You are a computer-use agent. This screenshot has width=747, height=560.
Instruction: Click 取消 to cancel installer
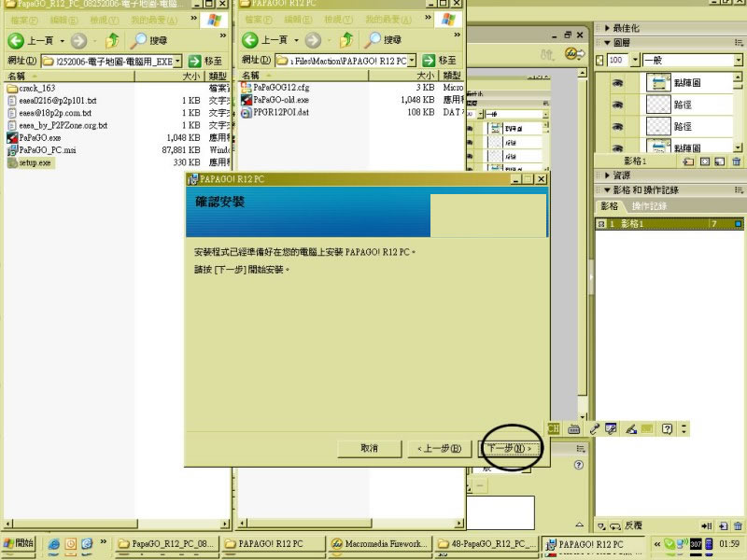click(x=369, y=449)
